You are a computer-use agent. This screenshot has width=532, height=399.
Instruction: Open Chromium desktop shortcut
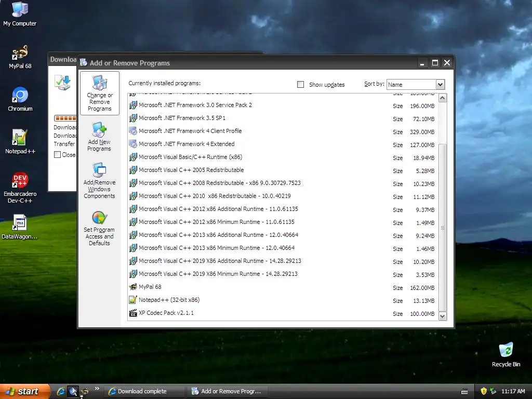click(x=20, y=99)
